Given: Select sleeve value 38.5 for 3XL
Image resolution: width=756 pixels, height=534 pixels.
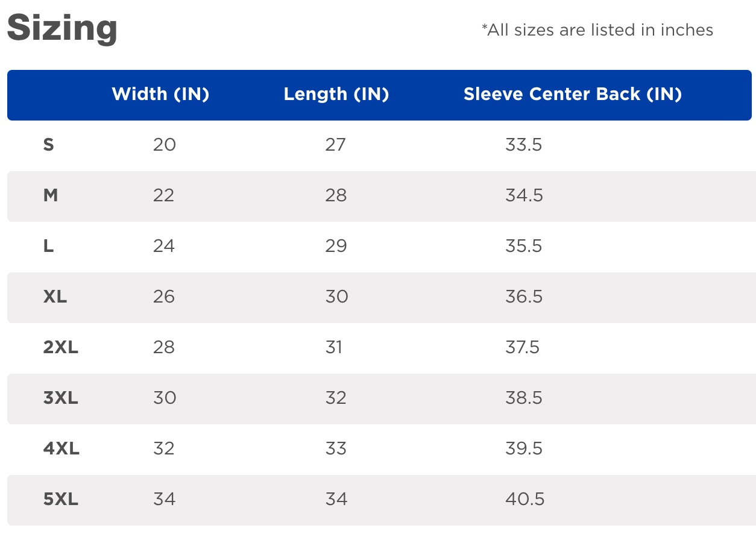Looking at the screenshot, I should coord(524,398).
